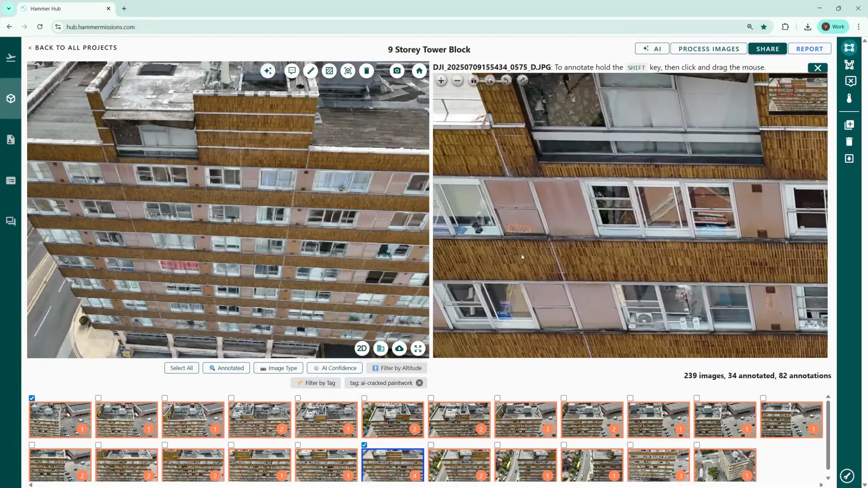
Task: Open the REPORT tab
Action: pyautogui.click(x=809, y=49)
